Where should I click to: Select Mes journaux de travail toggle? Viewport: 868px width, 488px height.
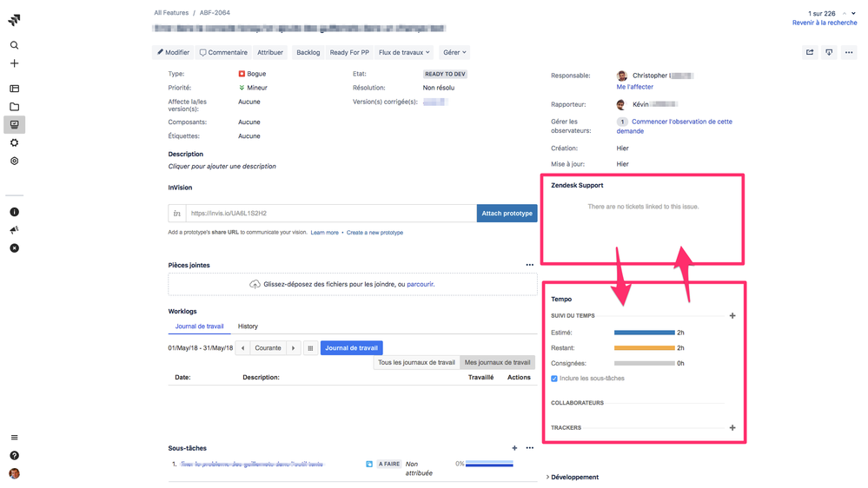point(497,362)
